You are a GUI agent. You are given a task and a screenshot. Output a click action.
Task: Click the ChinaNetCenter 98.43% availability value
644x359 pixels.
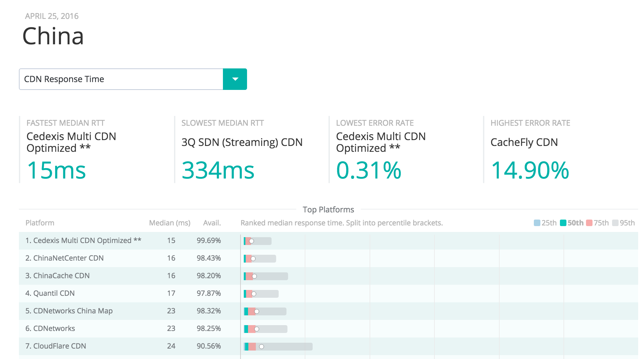(x=209, y=258)
